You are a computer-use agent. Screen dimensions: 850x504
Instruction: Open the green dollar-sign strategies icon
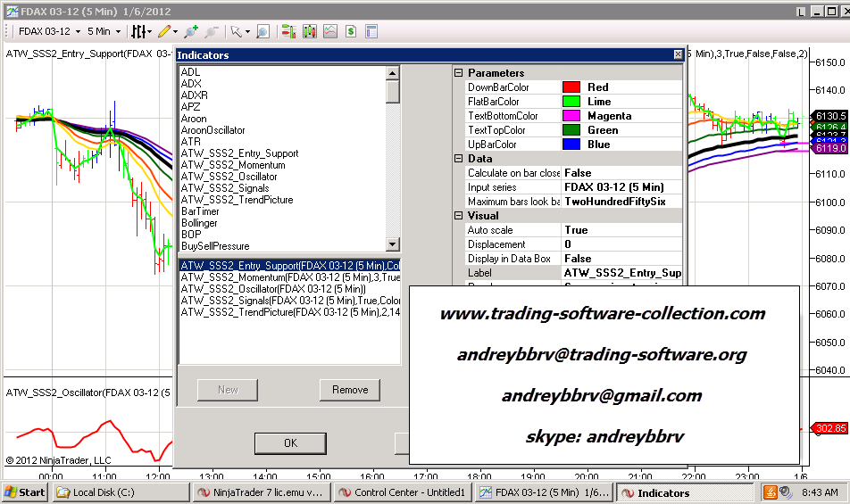coord(351,31)
